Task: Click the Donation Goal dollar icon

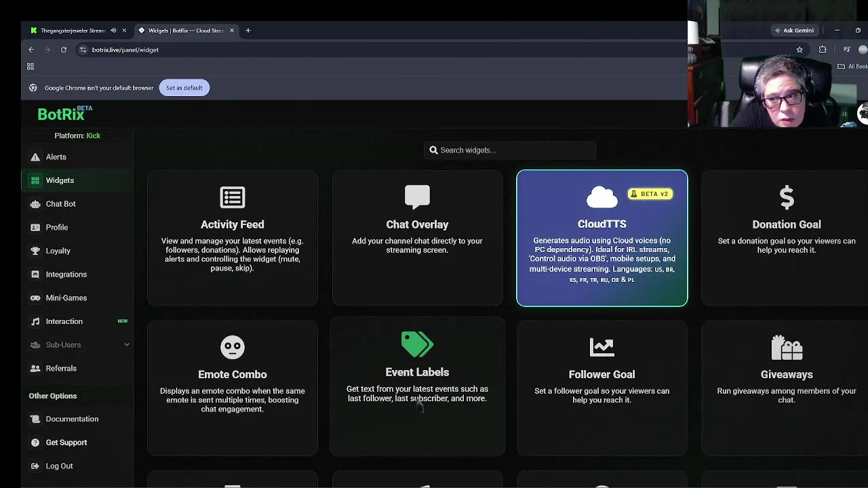Action: [787, 198]
